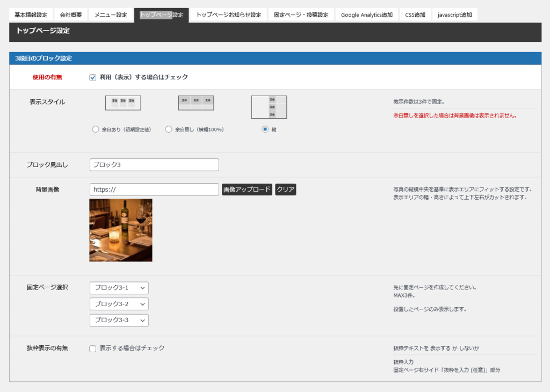Select the 縦 radio button
Viewport: 550px width, 392px height.
click(x=265, y=129)
